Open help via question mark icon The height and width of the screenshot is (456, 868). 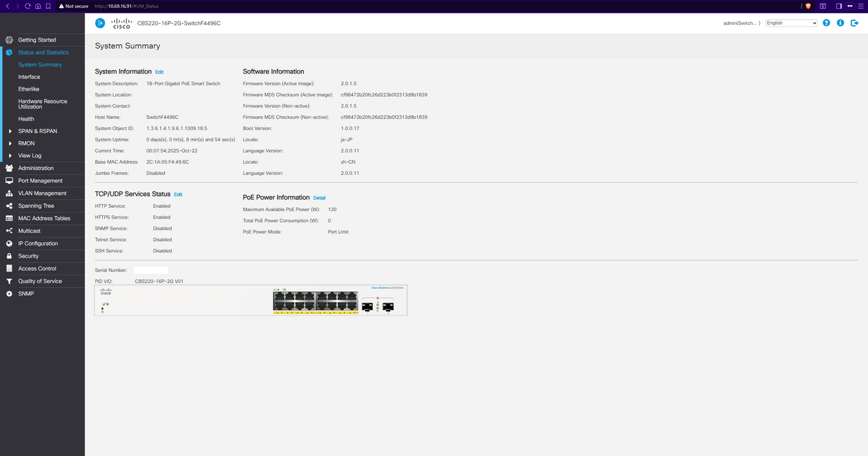point(826,23)
